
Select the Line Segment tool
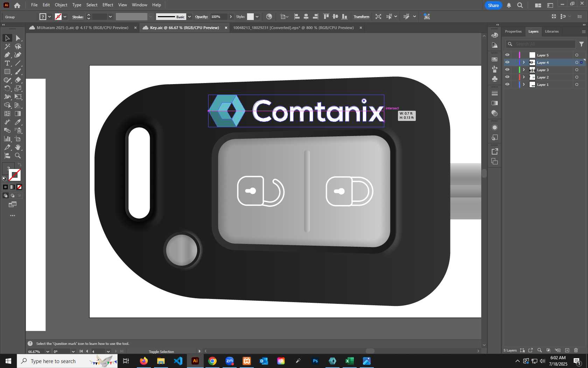coord(18,63)
